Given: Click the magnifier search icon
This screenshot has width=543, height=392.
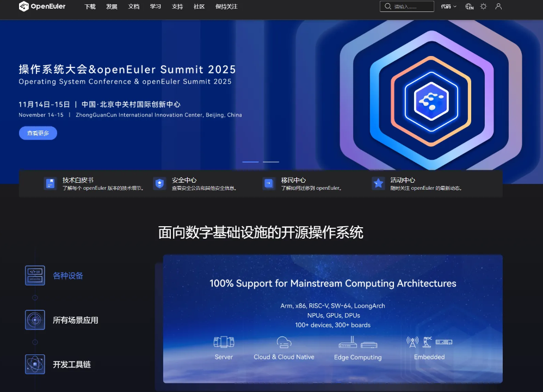Looking at the screenshot, I should coord(388,6).
